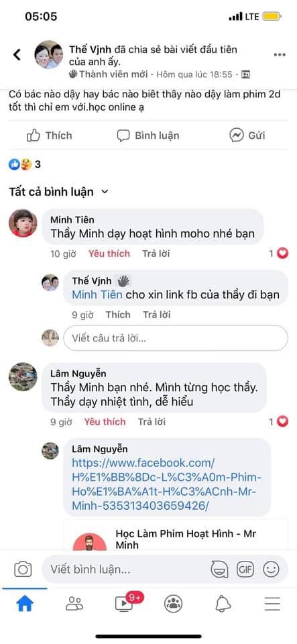Toggle Thích on the post
The height and width of the screenshot is (644, 297).
49,136
